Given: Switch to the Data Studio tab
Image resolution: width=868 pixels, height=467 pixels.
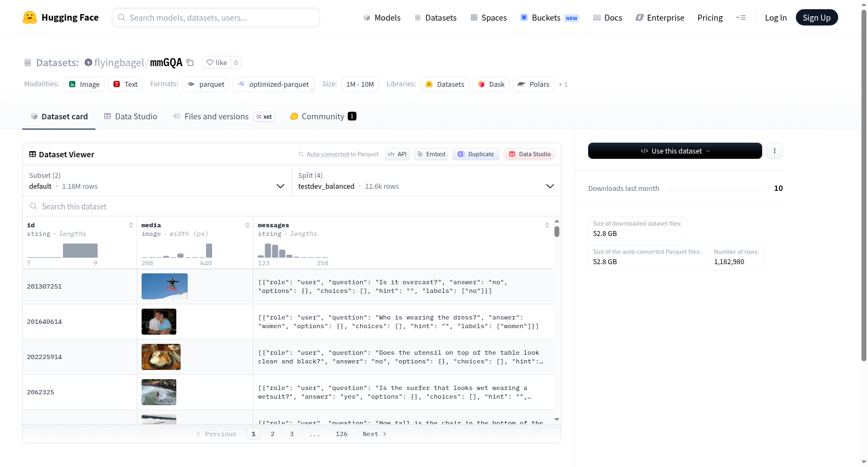Looking at the screenshot, I should point(131,117).
